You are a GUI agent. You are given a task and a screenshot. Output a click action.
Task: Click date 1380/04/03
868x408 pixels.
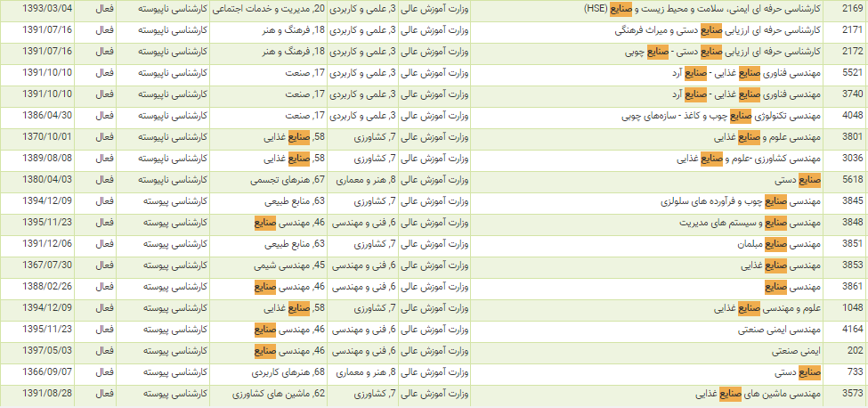pyautogui.click(x=47, y=180)
